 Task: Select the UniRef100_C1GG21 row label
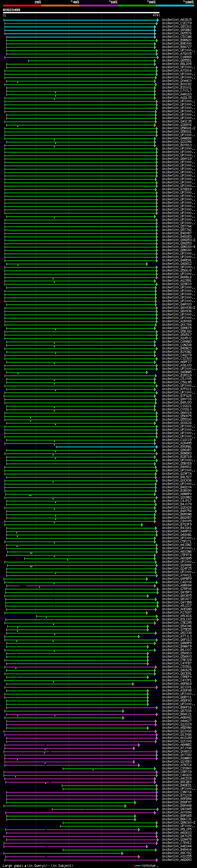[177, 406]
